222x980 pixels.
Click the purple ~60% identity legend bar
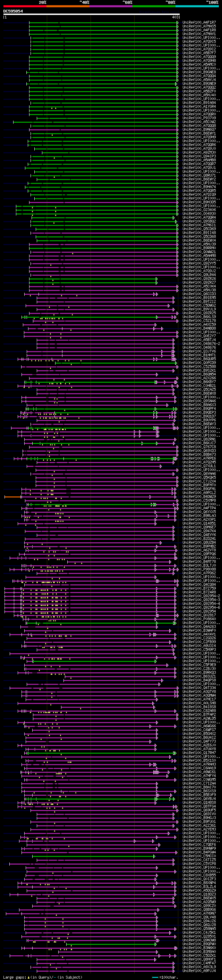(x=111, y=6)
